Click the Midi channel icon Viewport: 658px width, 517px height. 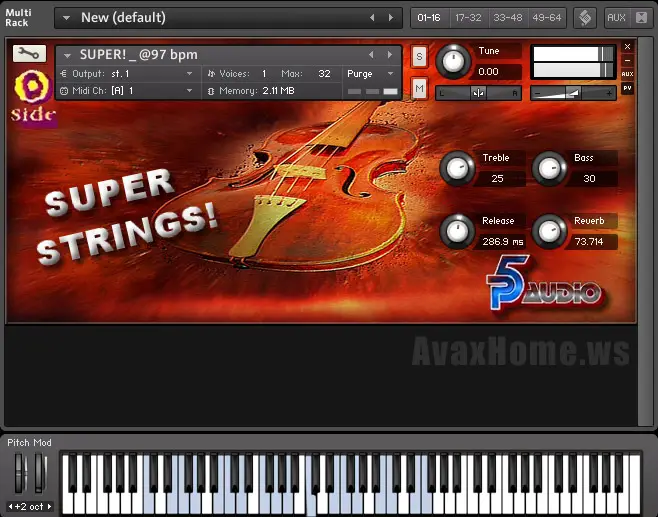(x=63, y=91)
